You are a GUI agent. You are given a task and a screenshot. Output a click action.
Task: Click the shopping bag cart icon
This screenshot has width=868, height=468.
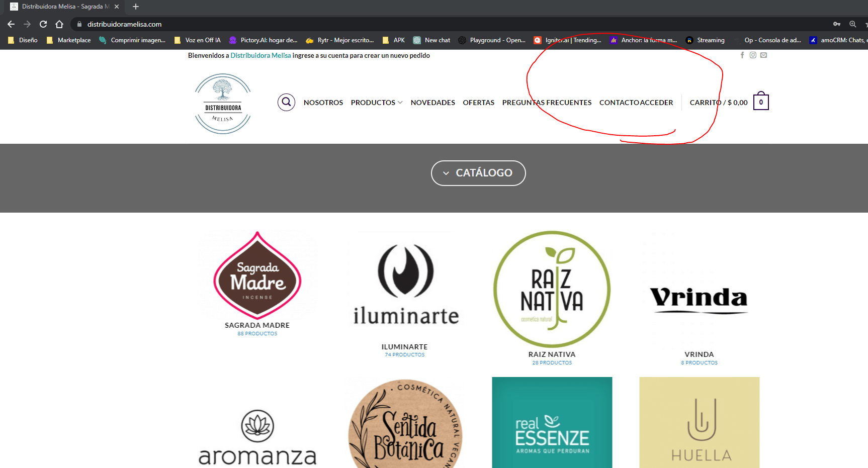[761, 101]
